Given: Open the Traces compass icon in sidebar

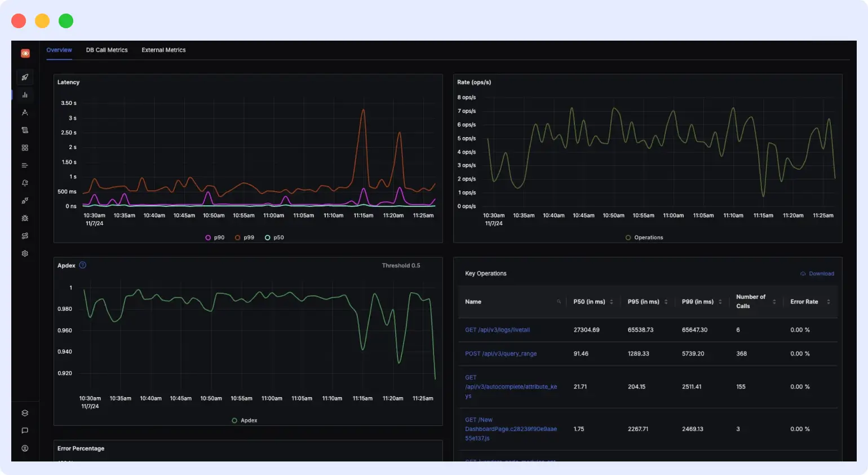Looking at the screenshot, I should [25, 112].
